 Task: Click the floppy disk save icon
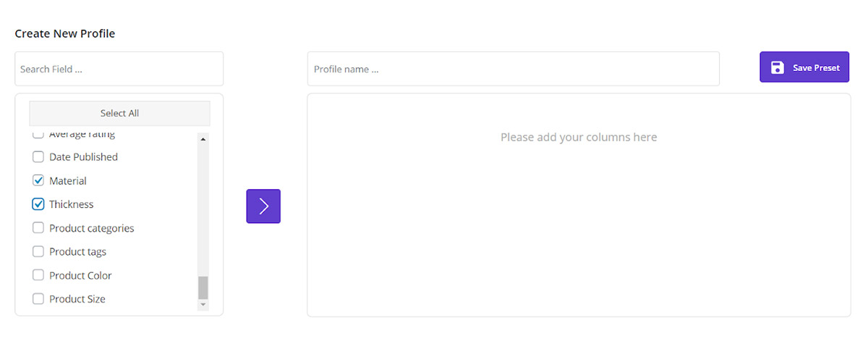point(778,67)
